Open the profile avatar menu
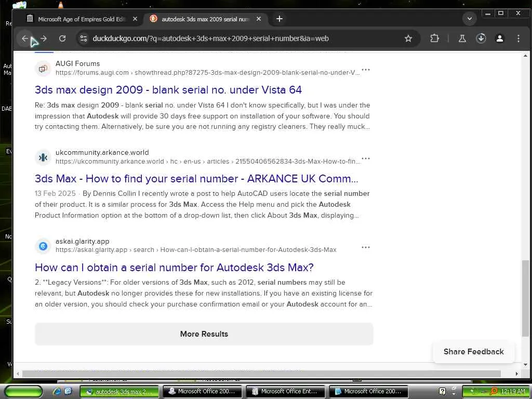 500,38
